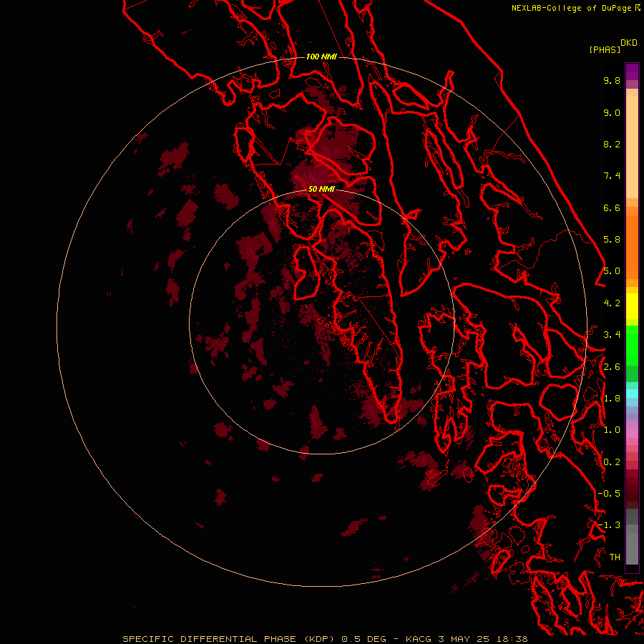Screen dimensions: 644x644
Task: Click the 5.8 legend value
Action: click(612, 240)
